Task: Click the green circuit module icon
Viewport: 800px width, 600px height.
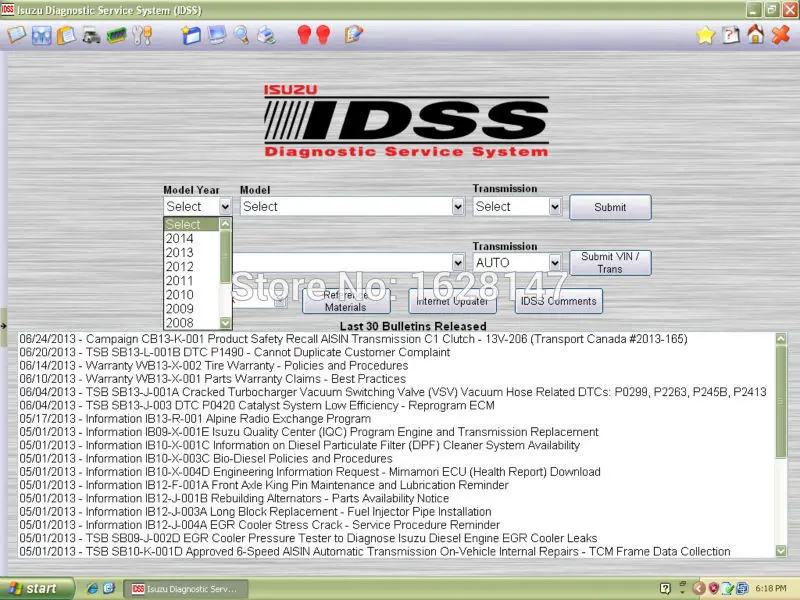Action: (116, 36)
